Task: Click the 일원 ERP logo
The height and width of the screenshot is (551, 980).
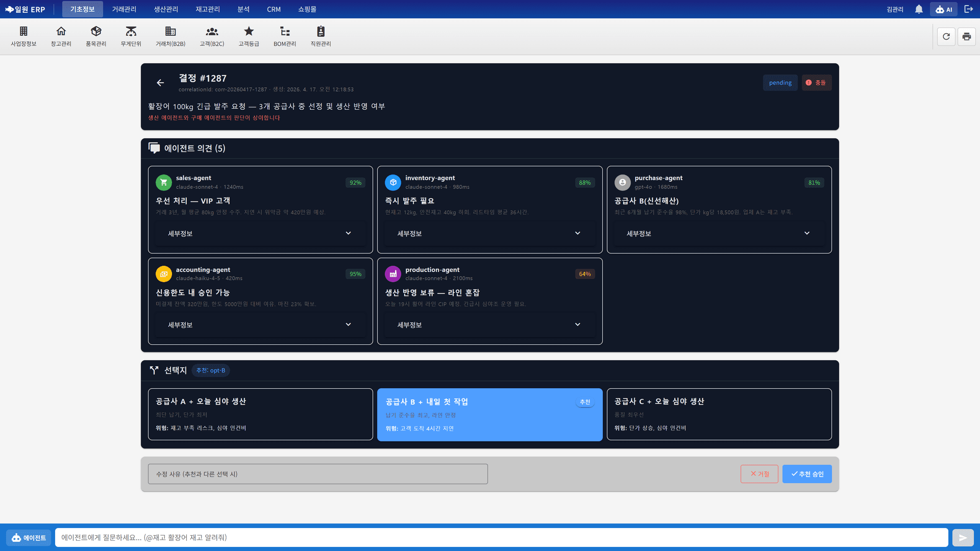Action: pyautogui.click(x=25, y=9)
